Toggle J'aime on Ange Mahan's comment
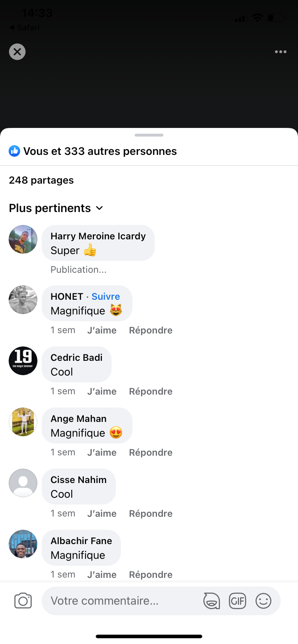 click(x=102, y=452)
